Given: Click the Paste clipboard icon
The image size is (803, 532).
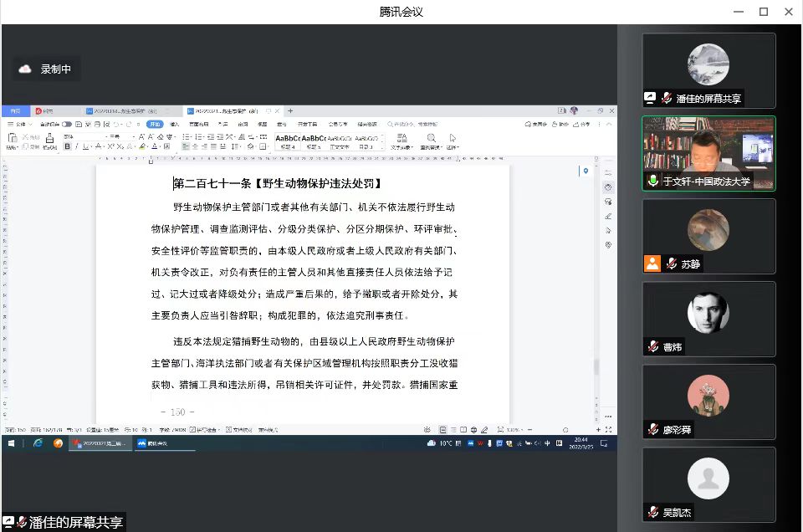Looking at the screenshot, I should click(12, 138).
